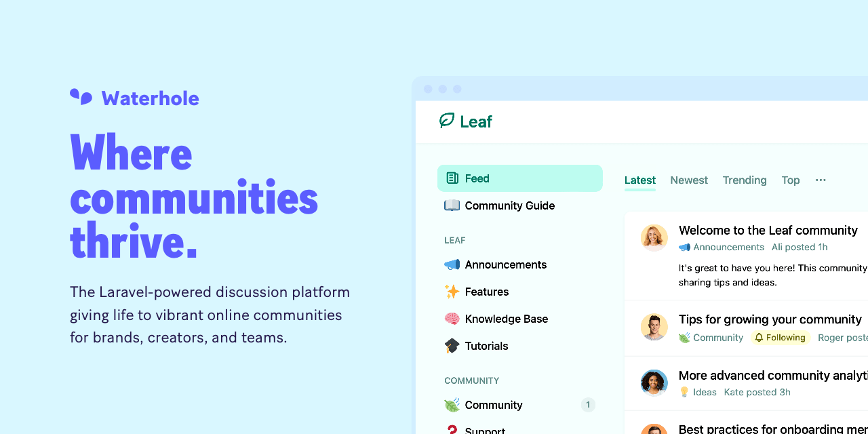The width and height of the screenshot is (868, 434).
Task: Open the more filters ellipsis menu
Action: [x=821, y=180]
